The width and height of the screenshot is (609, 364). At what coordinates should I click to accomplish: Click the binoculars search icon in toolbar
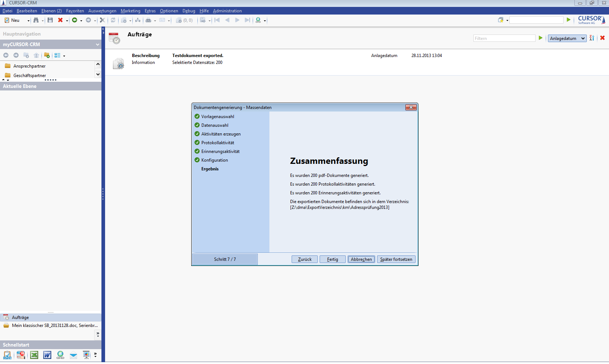36,20
